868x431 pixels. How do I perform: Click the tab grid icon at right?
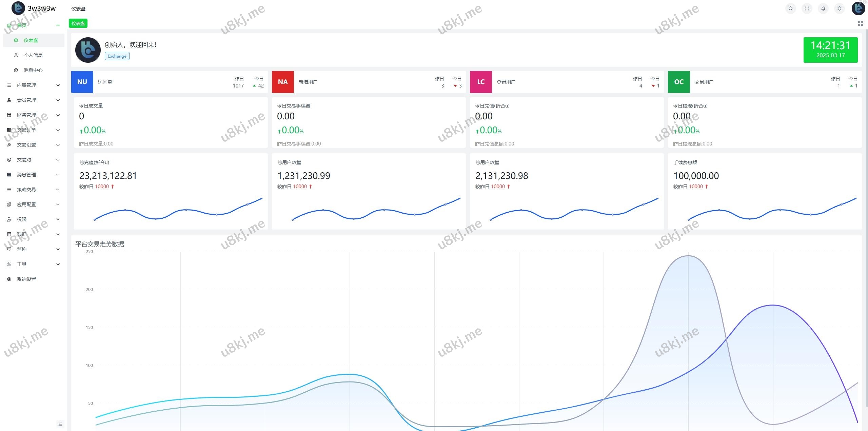coord(860,23)
